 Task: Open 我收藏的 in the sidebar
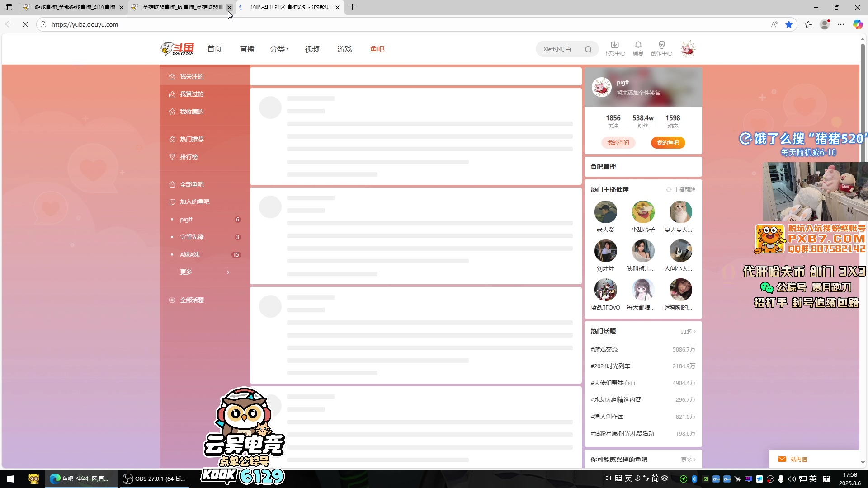[192, 112]
